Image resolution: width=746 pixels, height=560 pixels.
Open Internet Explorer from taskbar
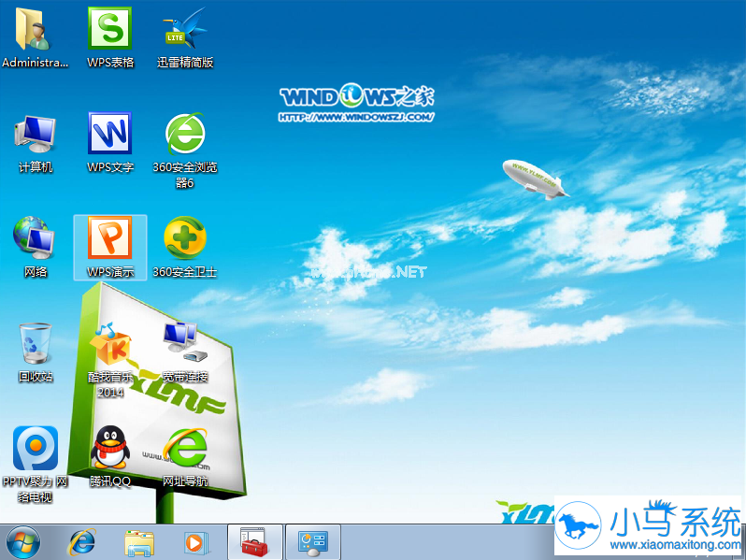pos(82,542)
